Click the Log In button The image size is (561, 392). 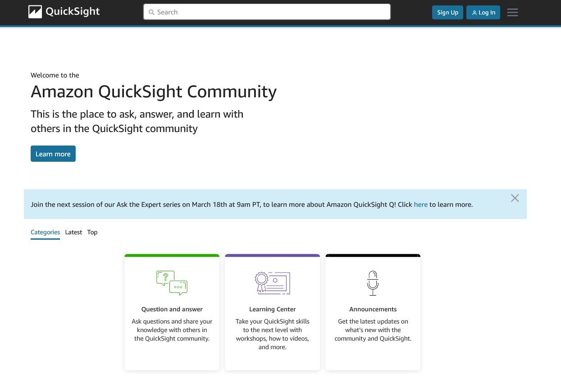coord(483,13)
